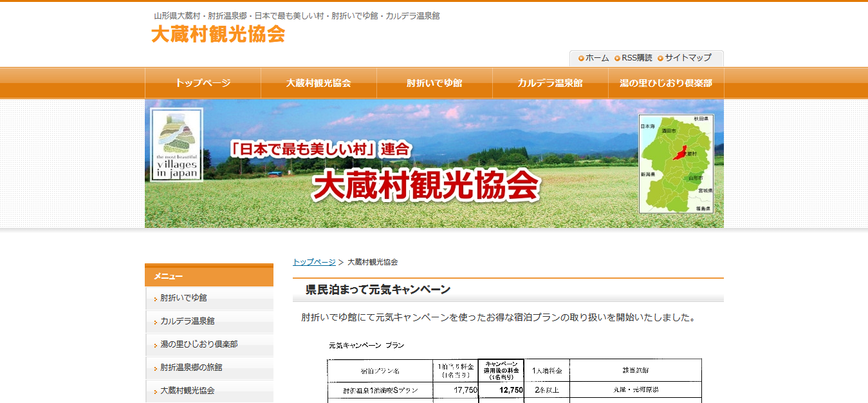This screenshot has width=868, height=403.
Task: Select 湯の里ひじおり倶楽部 in the sidebar menu
Action: click(x=209, y=344)
